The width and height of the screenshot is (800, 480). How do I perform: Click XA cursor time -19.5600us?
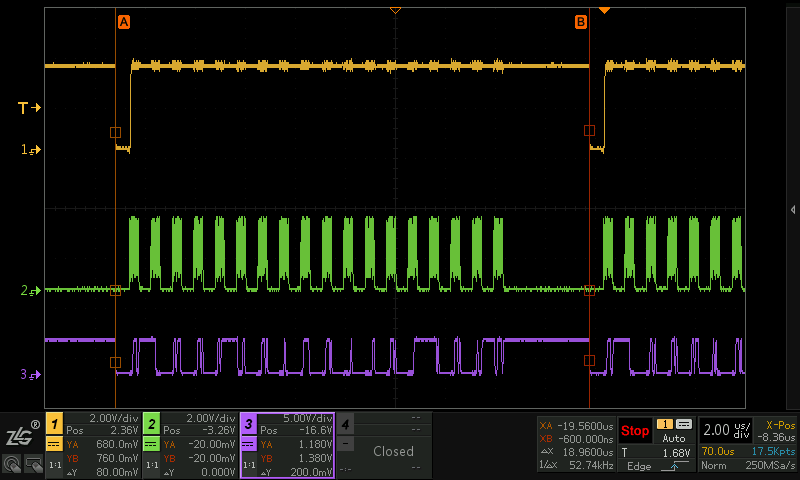pos(577,425)
